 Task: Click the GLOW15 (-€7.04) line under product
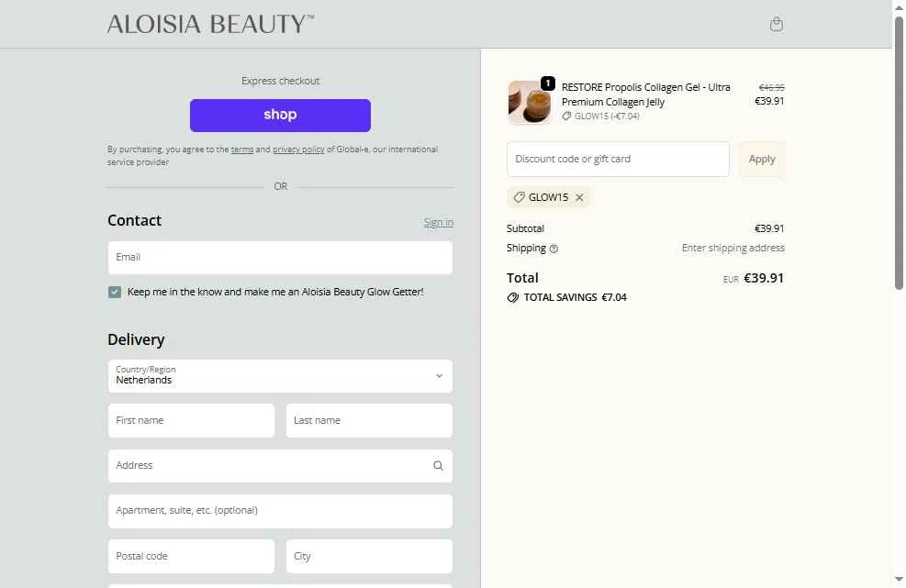(x=600, y=116)
